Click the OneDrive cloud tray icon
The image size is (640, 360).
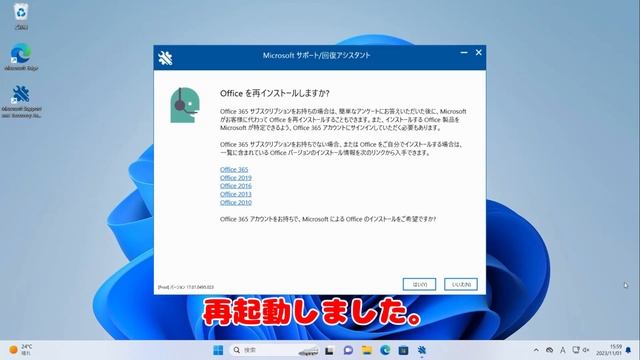point(549,350)
